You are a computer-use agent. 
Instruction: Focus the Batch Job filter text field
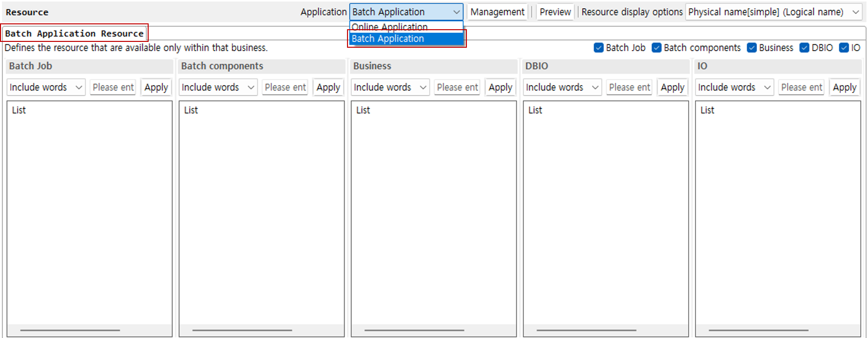tap(113, 87)
